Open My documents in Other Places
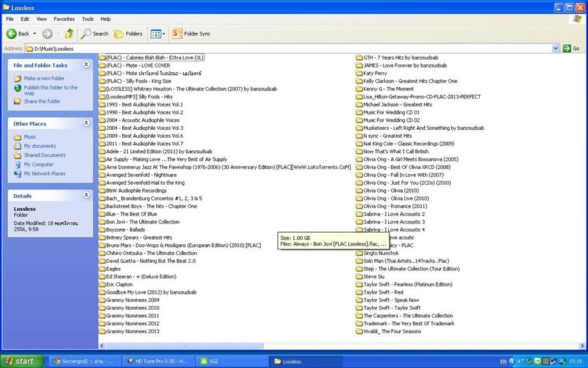The image size is (588, 368). 39,146
